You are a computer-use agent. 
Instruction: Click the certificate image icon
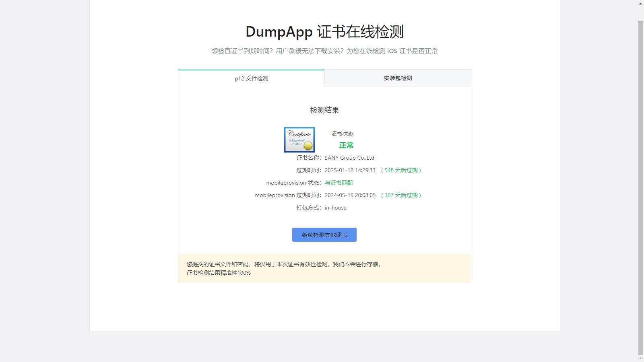pos(299,140)
